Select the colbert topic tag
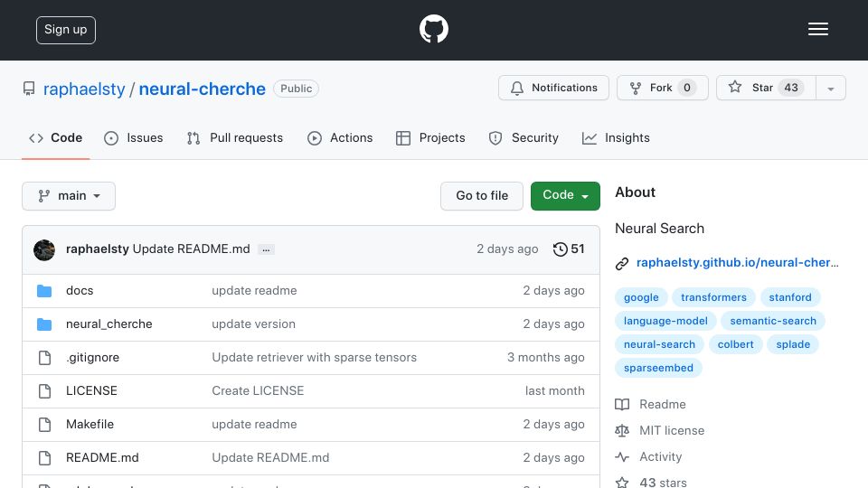Image resolution: width=868 pixels, height=488 pixels. 736,344
